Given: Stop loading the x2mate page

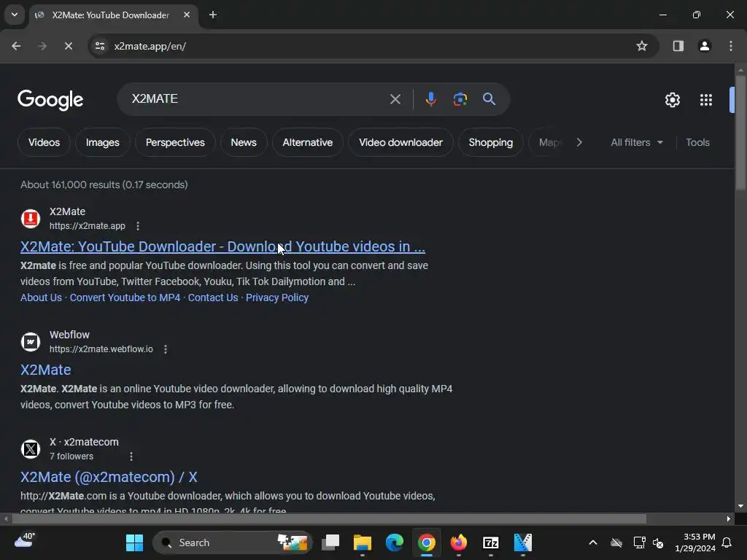Looking at the screenshot, I should pos(68,46).
